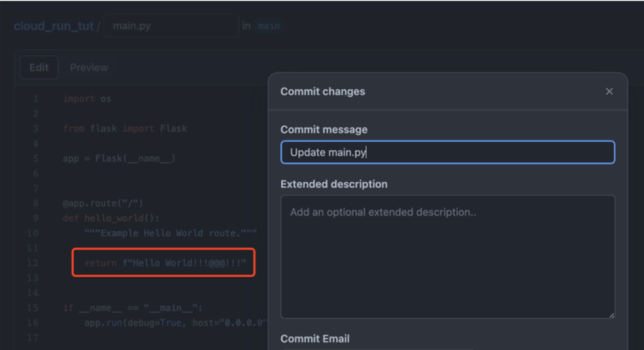Click the Extended description text area
This screenshot has width=644, height=350.
click(x=448, y=257)
